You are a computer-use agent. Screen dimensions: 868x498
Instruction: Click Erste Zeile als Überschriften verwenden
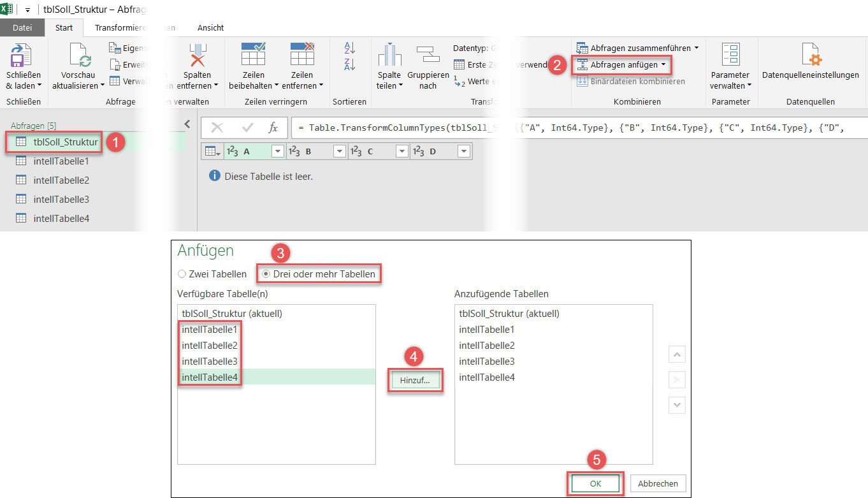click(500, 64)
